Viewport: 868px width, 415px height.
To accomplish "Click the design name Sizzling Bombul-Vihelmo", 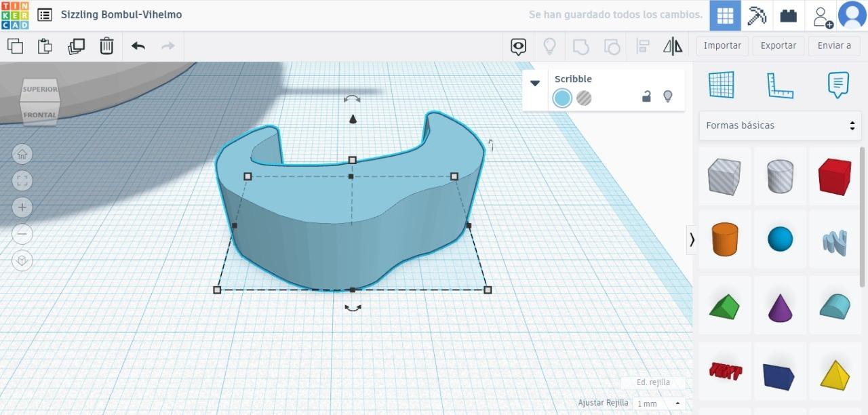I will (121, 14).
